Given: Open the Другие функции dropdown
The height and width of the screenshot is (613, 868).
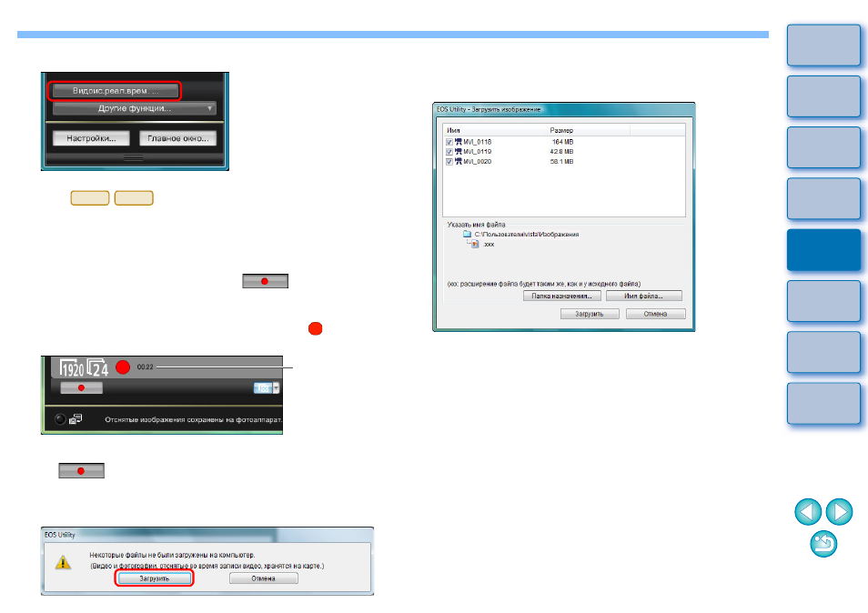Looking at the screenshot, I should pyautogui.click(x=135, y=108).
